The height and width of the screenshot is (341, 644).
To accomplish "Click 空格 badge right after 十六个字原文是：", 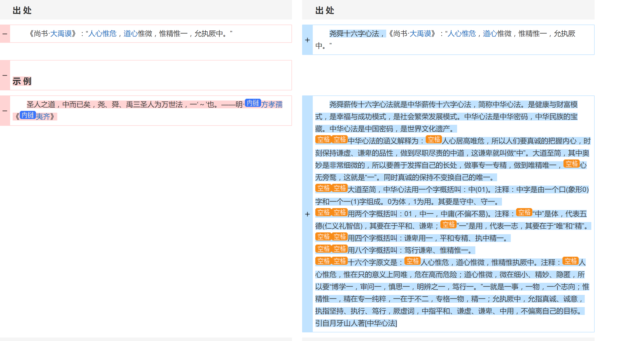I will [412, 261].
